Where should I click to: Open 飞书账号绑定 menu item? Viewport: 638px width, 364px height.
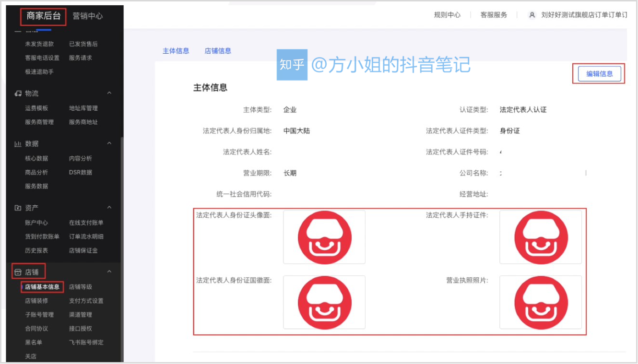pos(86,343)
